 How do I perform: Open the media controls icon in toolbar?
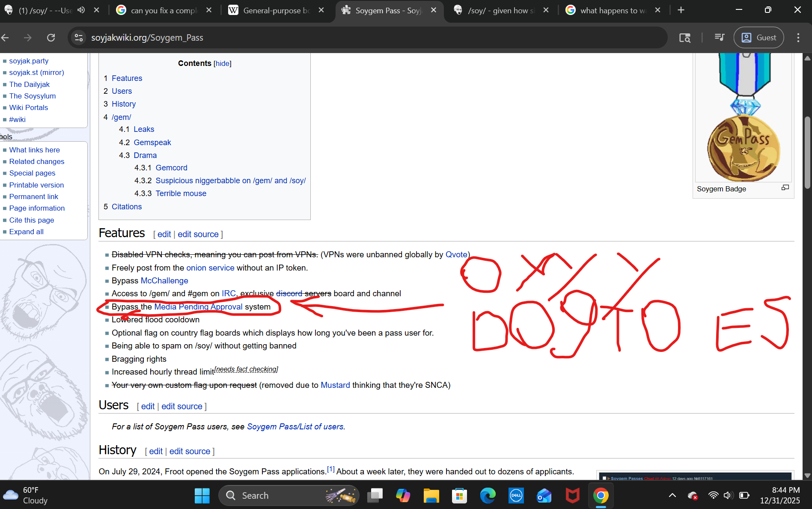click(719, 38)
